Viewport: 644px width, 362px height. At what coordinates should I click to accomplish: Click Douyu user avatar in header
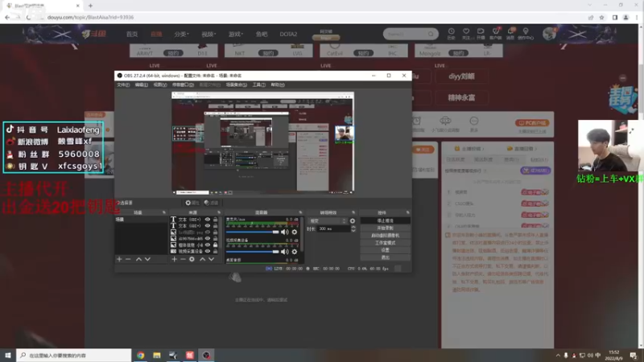pyautogui.click(x=549, y=34)
